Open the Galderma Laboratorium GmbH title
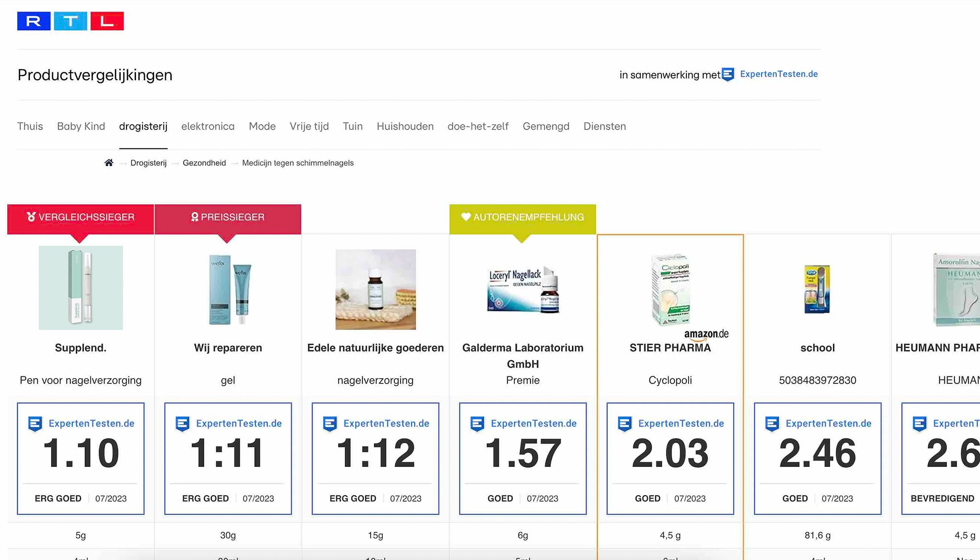Screen dimensions: 980x560 (523, 356)
